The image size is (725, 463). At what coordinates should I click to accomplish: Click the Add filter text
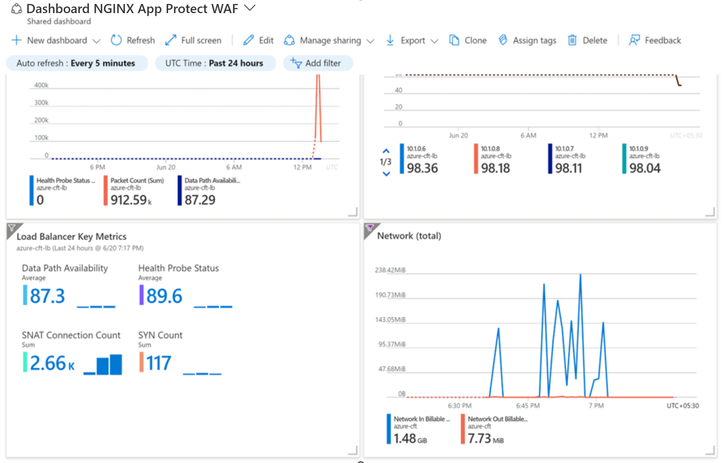tap(323, 63)
